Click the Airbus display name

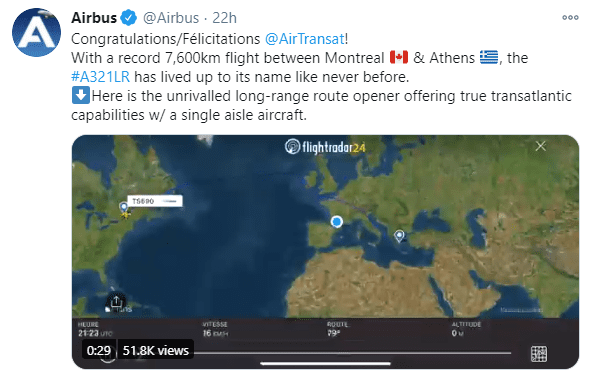(x=94, y=18)
